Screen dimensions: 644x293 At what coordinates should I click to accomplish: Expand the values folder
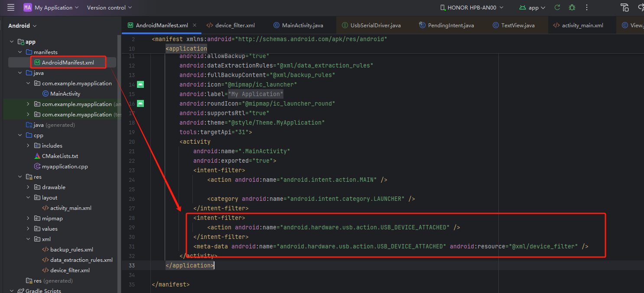[28, 229]
